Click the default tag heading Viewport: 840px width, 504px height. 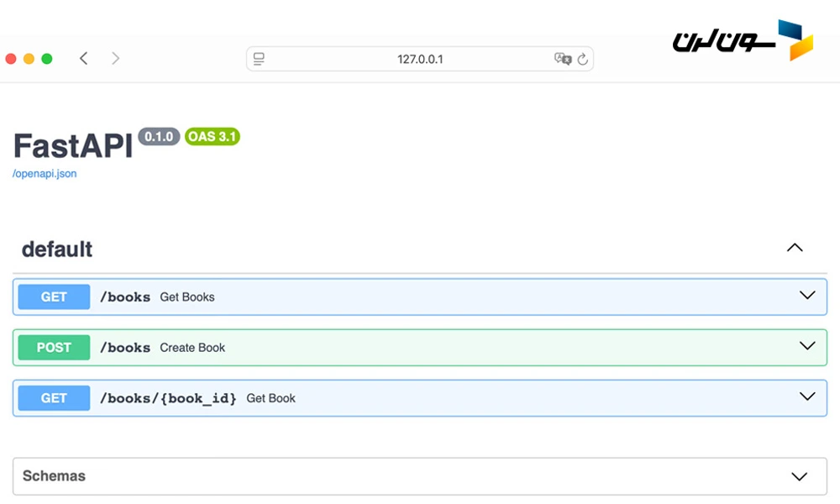click(x=57, y=249)
